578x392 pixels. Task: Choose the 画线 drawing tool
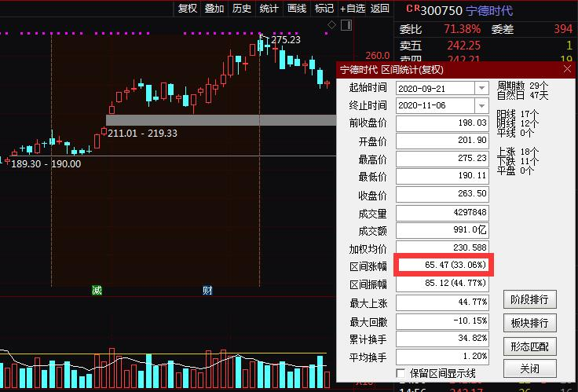pos(297,8)
